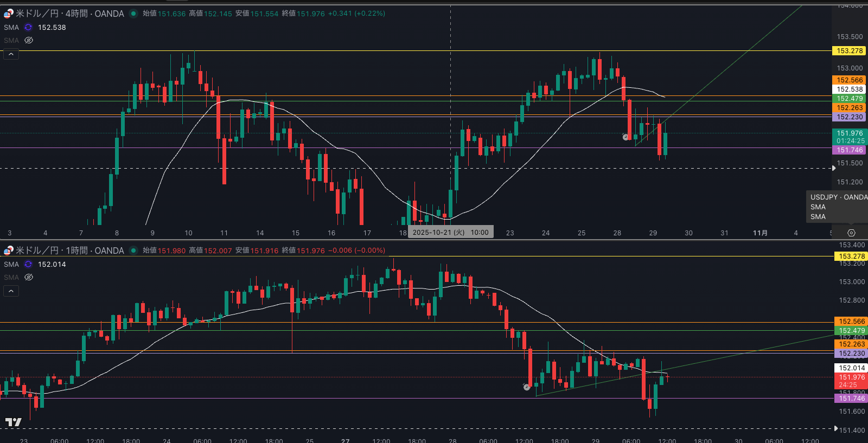
Task: Select the first SMA entry in the USDJPY tooltip
Action: click(x=818, y=207)
